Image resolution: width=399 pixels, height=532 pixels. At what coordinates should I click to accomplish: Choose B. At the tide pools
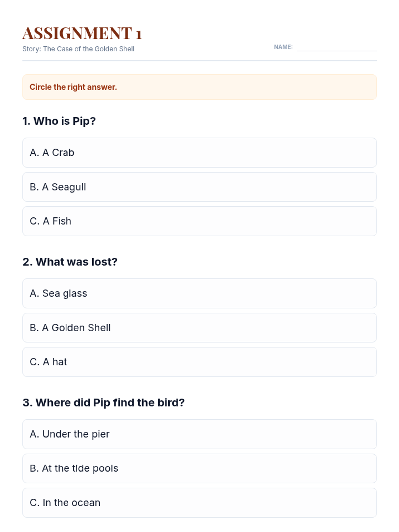pos(199,468)
